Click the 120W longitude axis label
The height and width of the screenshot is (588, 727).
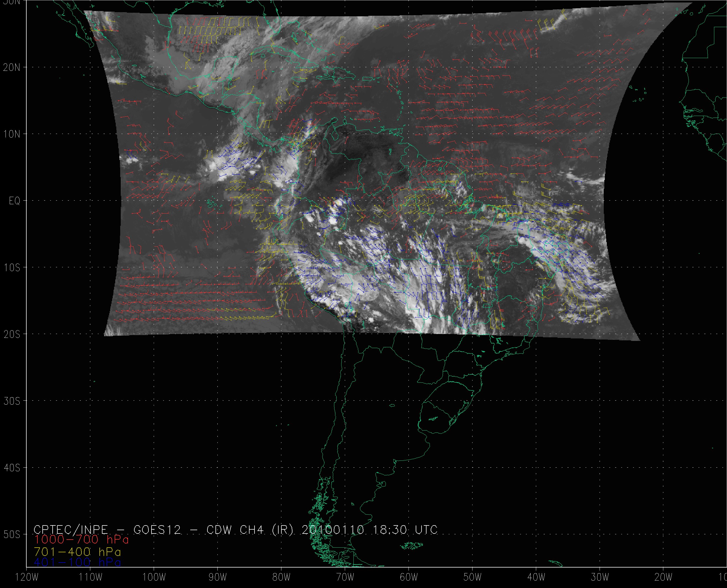click(x=27, y=577)
